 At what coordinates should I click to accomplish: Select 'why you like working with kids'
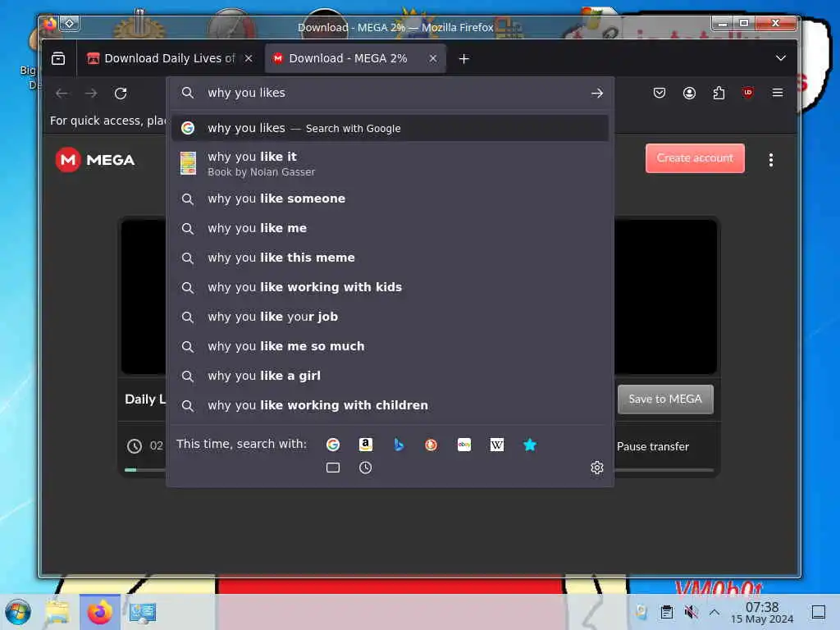click(x=390, y=287)
